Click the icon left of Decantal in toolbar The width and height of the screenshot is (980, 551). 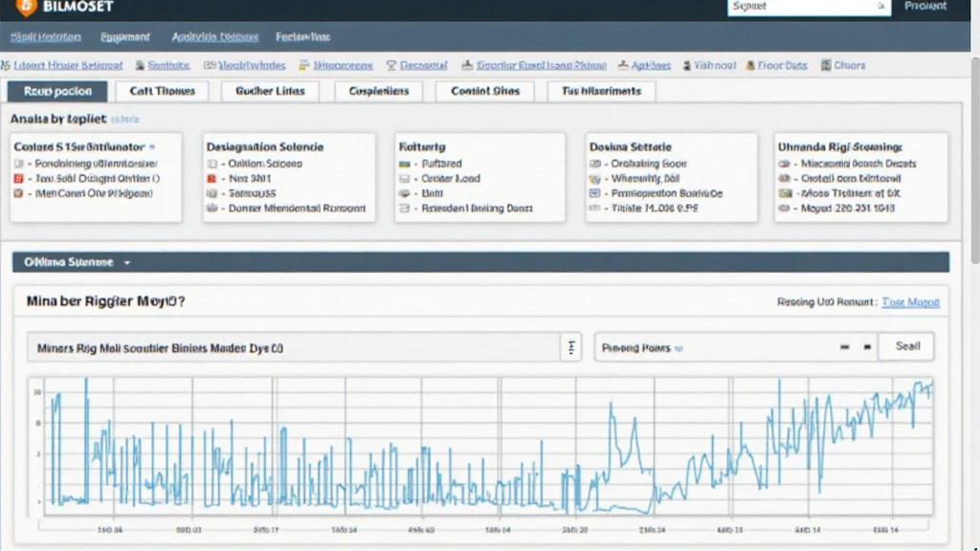(x=391, y=66)
